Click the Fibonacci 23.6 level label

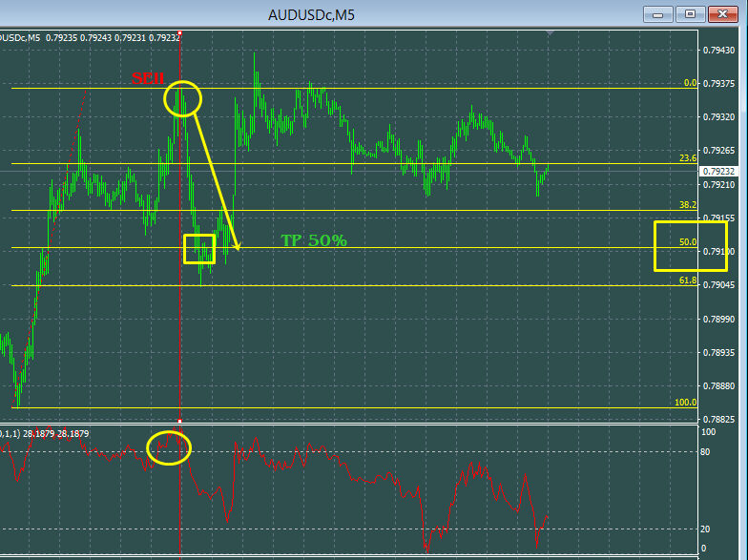point(688,158)
